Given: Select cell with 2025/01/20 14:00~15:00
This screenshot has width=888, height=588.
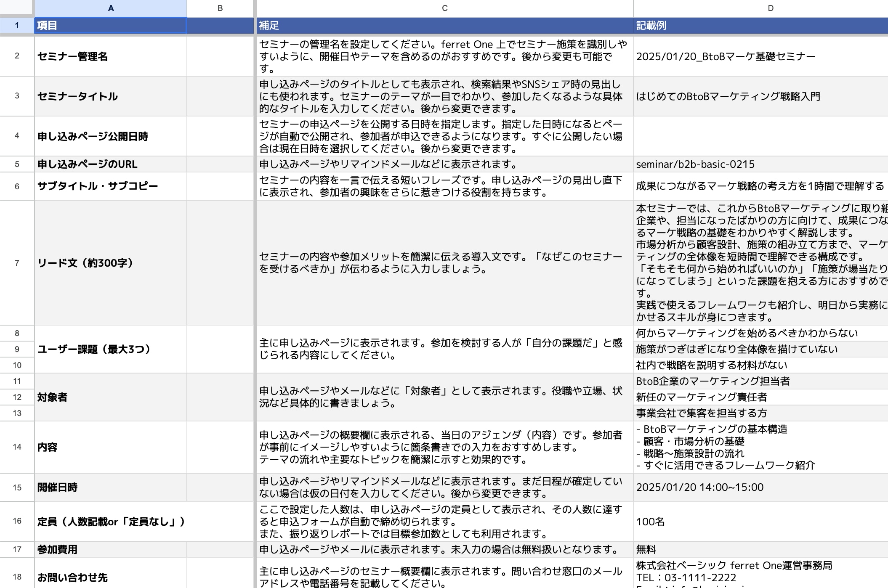Looking at the screenshot, I should (760, 487).
